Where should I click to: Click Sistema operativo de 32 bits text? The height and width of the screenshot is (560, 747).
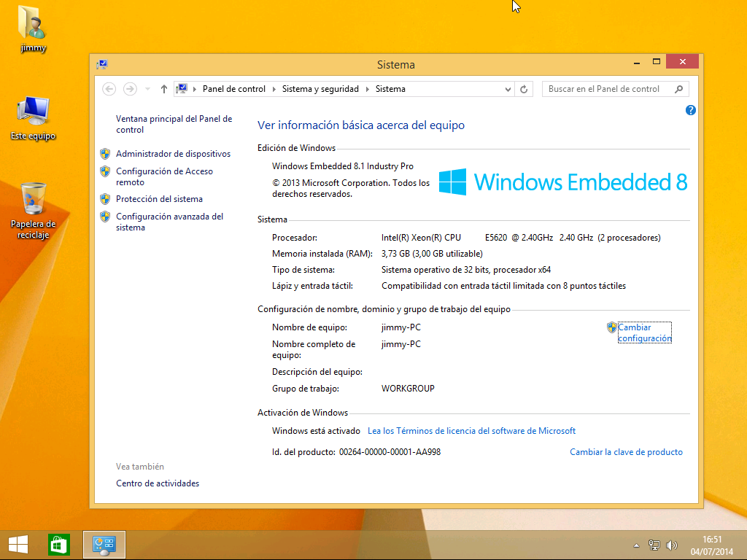click(466, 270)
